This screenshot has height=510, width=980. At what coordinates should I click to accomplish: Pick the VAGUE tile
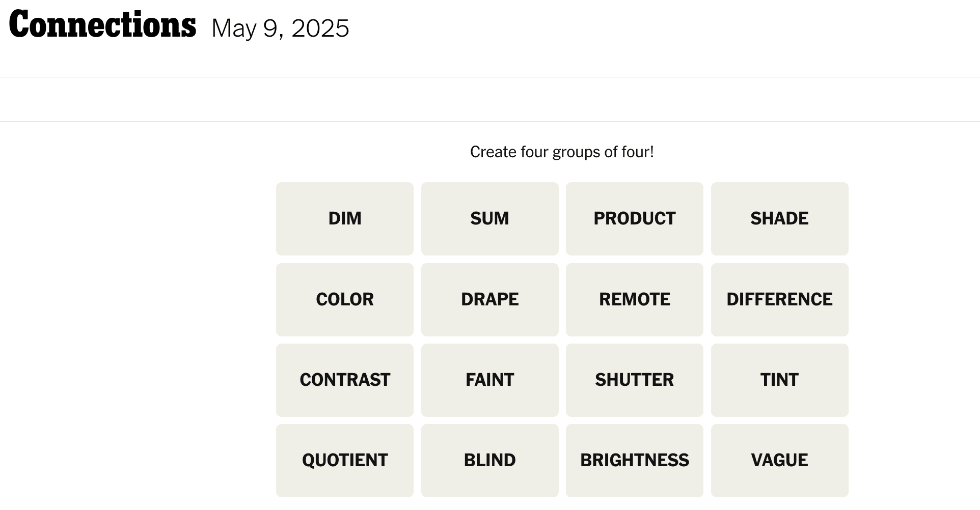[x=779, y=460]
